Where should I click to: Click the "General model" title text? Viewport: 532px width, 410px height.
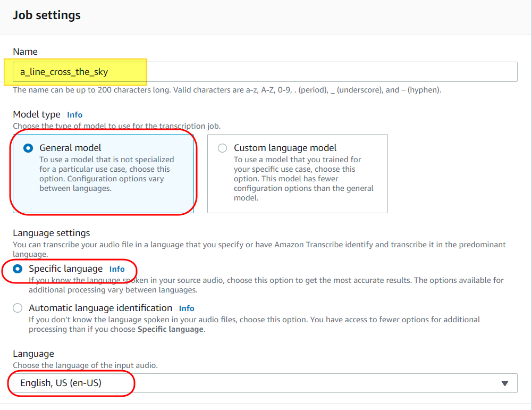70,148
